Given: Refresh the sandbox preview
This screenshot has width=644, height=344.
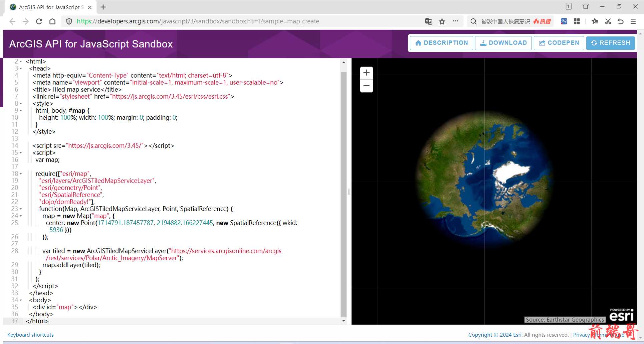Looking at the screenshot, I should click(611, 43).
